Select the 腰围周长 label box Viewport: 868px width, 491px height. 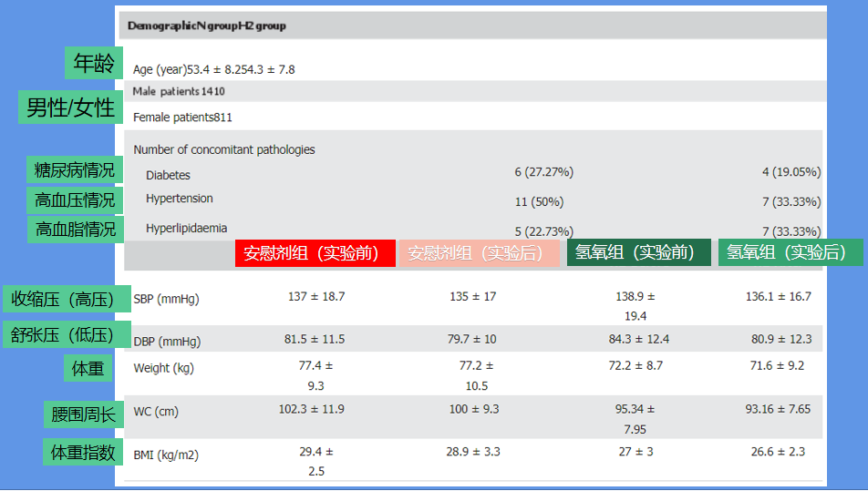click(83, 415)
